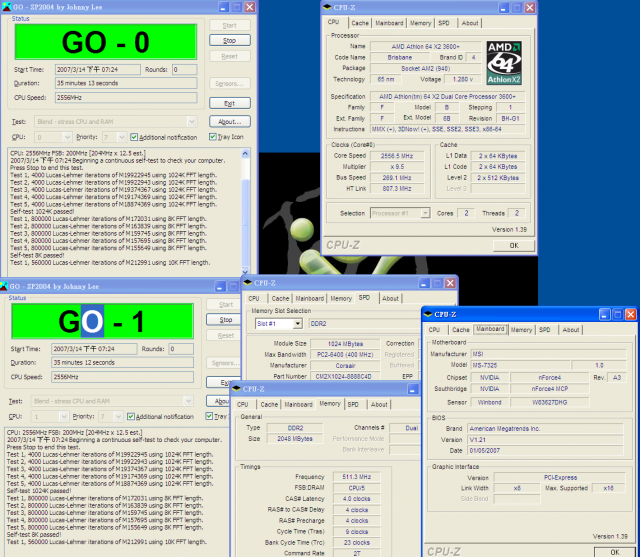This screenshot has width=640, height=557.
Task: Click the Stop button in top SP2004 window
Action: 229,40
